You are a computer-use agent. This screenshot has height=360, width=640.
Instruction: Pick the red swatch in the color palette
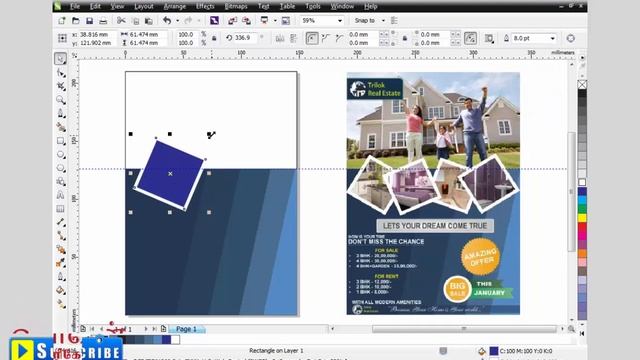[582, 227]
